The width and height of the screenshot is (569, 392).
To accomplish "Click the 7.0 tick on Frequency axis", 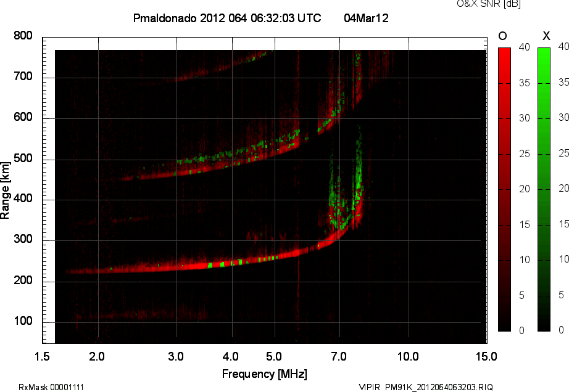I will [339, 357].
